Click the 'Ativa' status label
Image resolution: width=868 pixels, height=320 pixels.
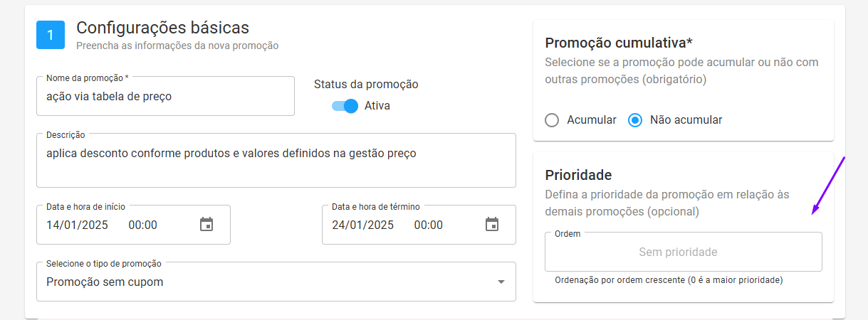pyautogui.click(x=377, y=106)
